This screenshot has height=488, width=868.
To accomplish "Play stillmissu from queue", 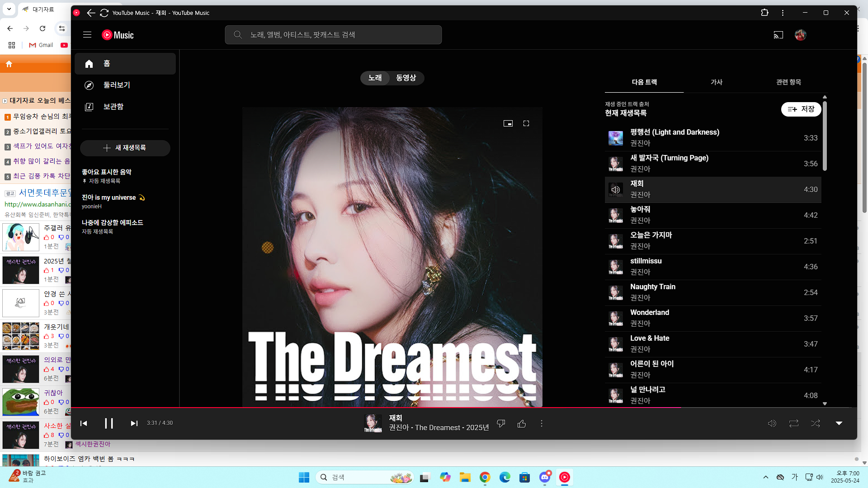I will click(713, 267).
